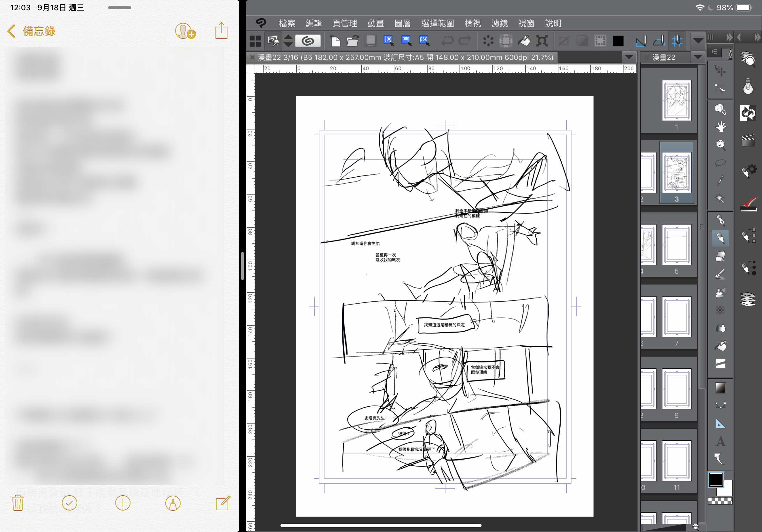Add people to note in Notes
Viewport: 762px width, 532px height.
pyautogui.click(x=185, y=31)
